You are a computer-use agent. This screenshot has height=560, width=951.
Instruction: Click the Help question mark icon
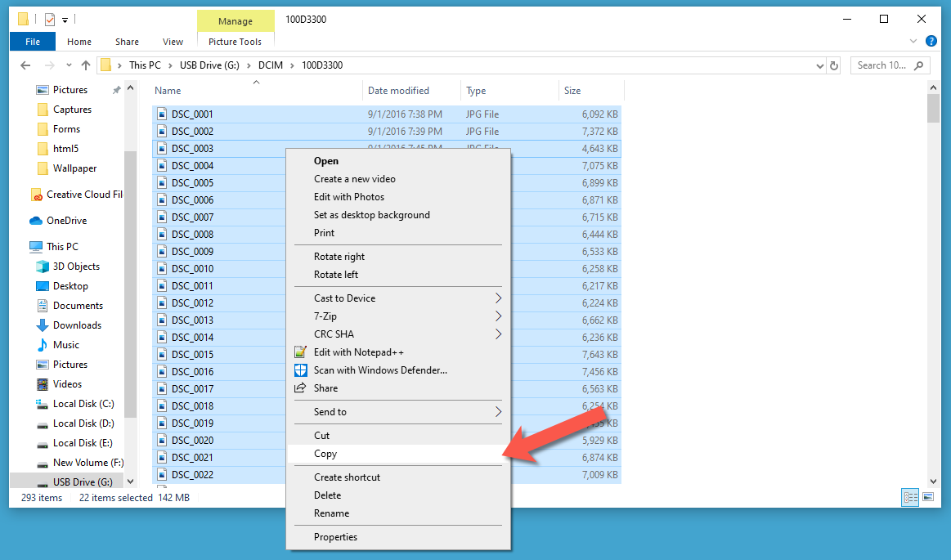931,42
